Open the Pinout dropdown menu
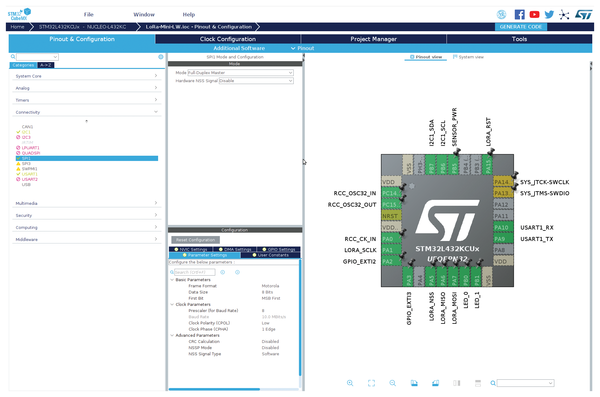 point(302,48)
